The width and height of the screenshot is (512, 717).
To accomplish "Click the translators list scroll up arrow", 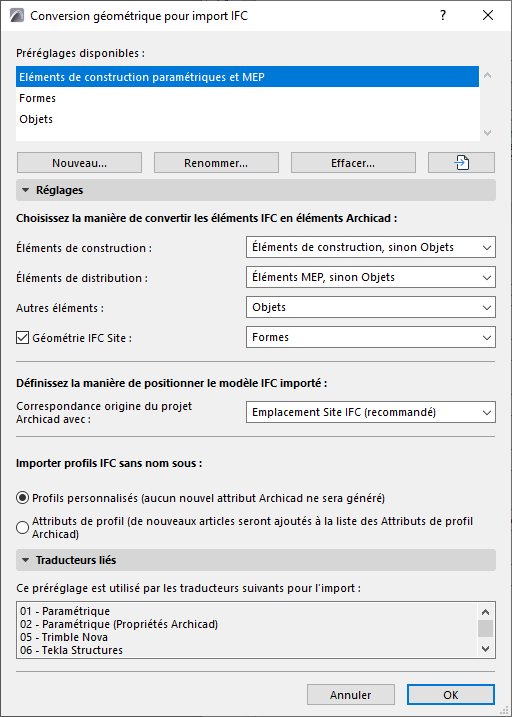I will point(486,612).
